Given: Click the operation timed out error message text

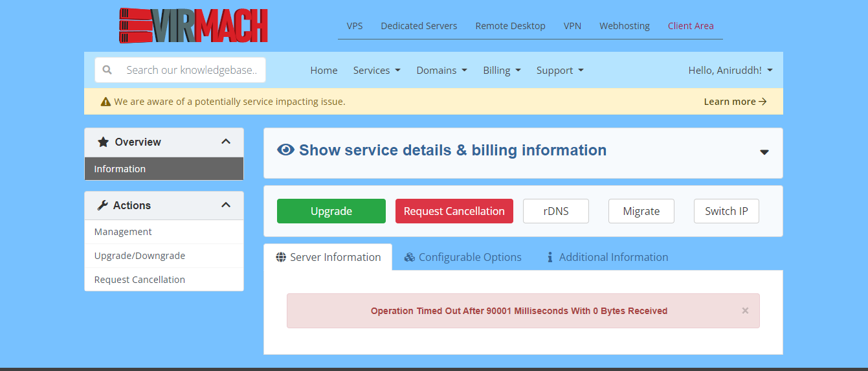Looking at the screenshot, I should click(519, 311).
